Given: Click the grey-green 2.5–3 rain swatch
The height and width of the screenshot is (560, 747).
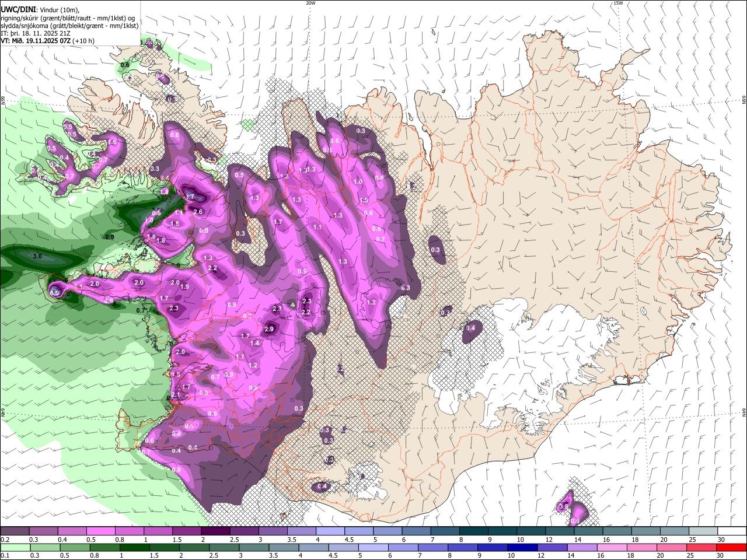Looking at the screenshot, I should coord(224,547).
